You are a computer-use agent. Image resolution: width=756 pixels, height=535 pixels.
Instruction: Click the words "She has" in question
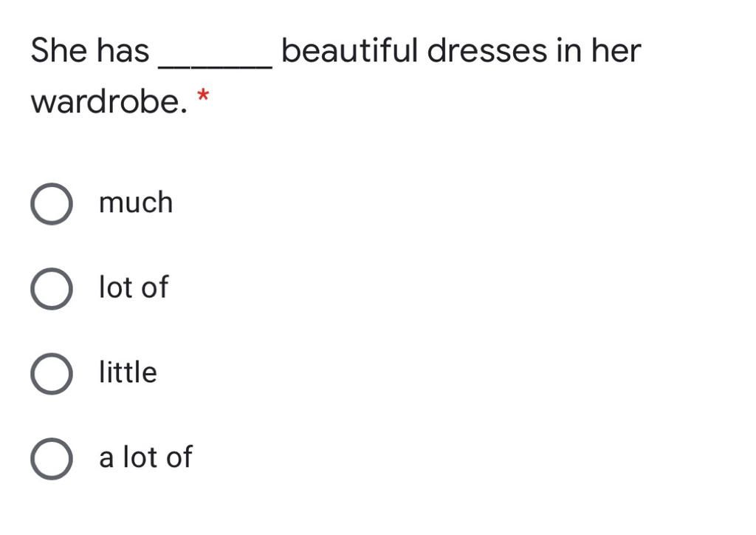tap(90, 50)
